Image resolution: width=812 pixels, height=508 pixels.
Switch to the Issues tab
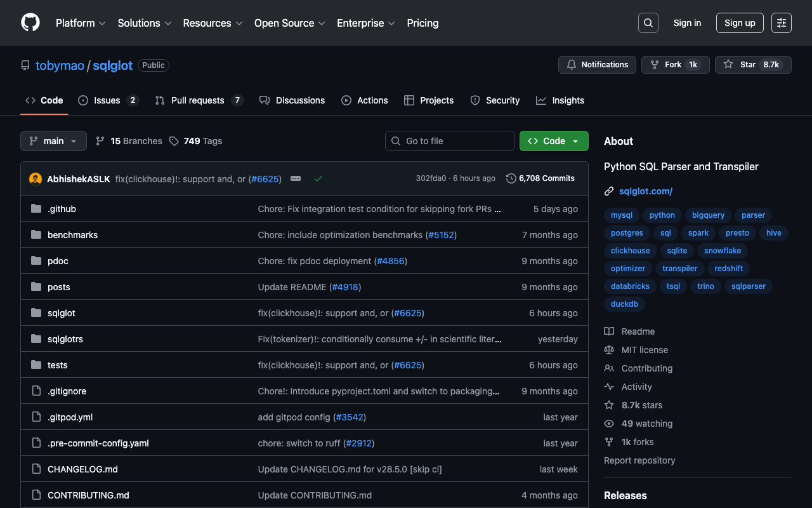point(107,100)
